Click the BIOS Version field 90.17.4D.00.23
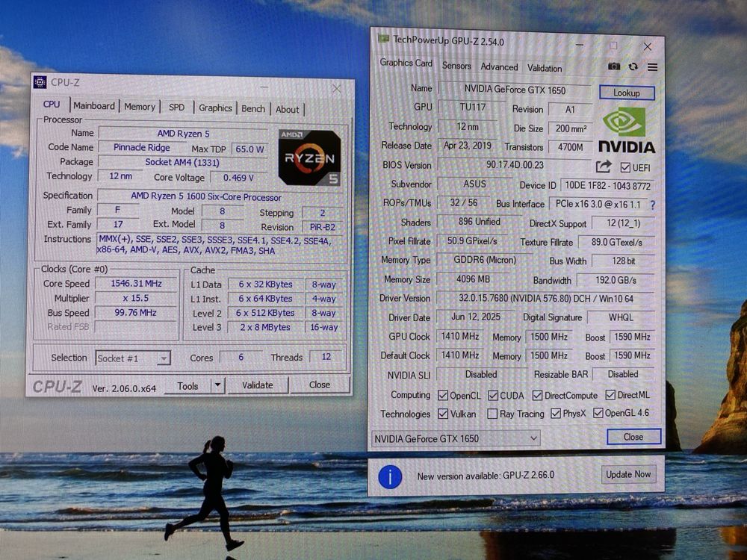The height and width of the screenshot is (560, 747). tap(515, 165)
